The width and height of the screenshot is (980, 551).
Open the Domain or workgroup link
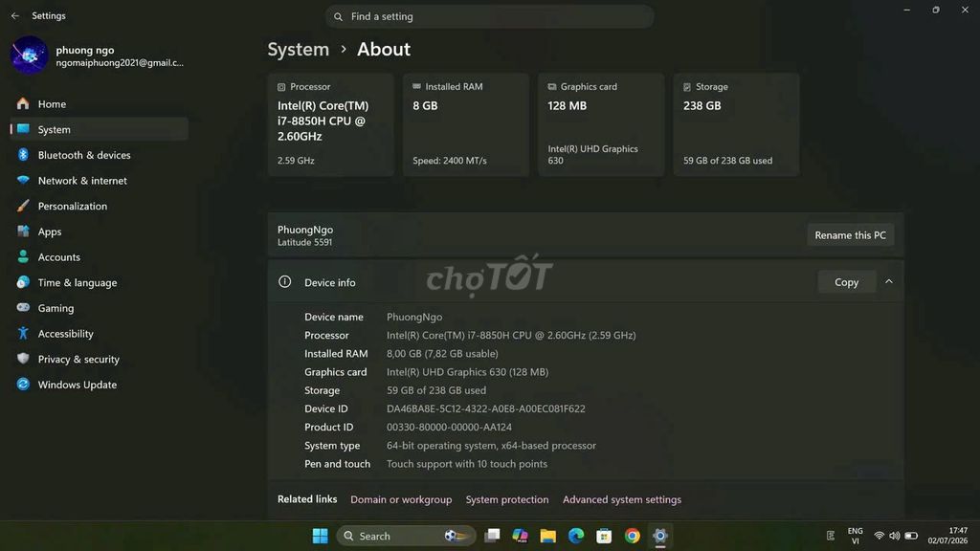click(x=401, y=499)
